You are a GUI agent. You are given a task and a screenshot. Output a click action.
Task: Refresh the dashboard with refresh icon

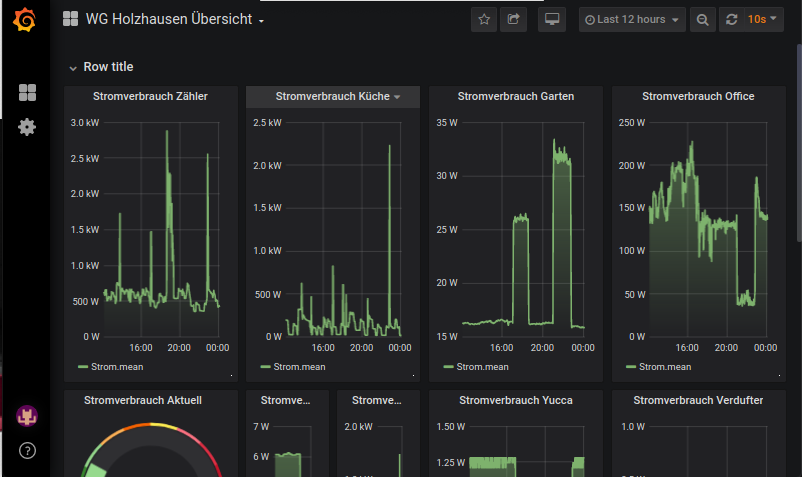tap(731, 19)
